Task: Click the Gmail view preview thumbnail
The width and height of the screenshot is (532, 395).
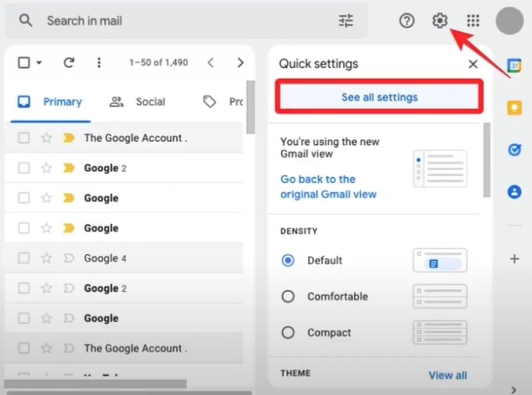Action: pyautogui.click(x=440, y=169)
